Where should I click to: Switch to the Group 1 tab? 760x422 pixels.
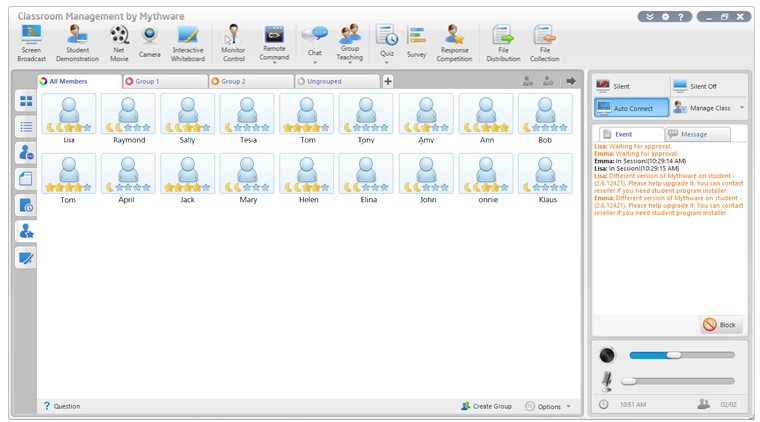point(164,81)
